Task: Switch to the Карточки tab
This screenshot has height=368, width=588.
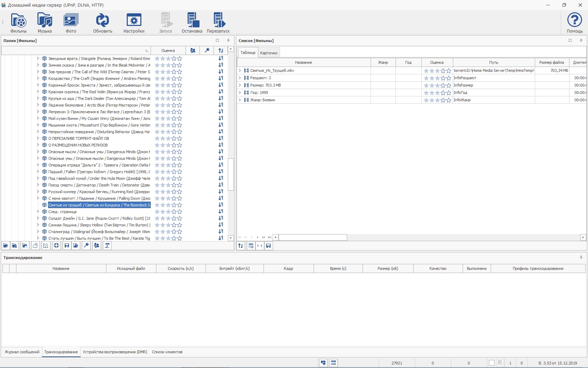Action: (x=268, y=53)
